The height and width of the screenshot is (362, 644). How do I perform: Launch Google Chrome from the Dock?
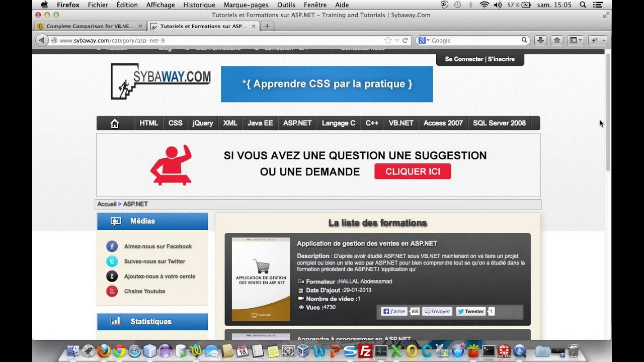click(119, 350)
